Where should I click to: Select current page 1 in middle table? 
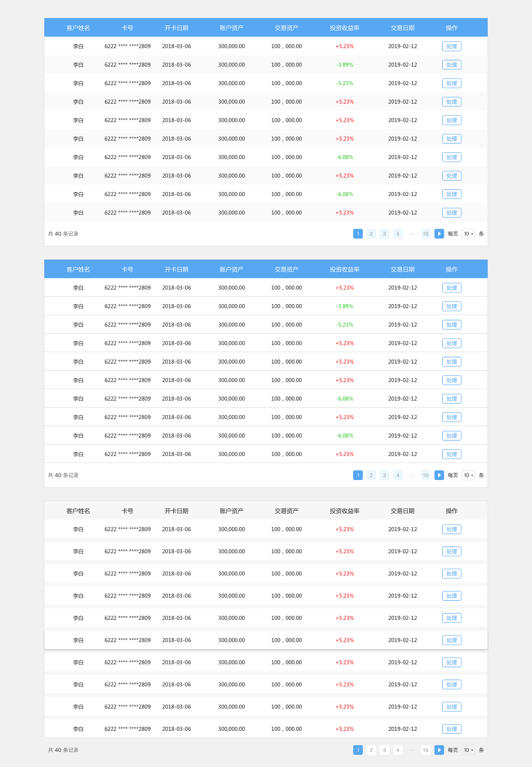coord(358,475)
